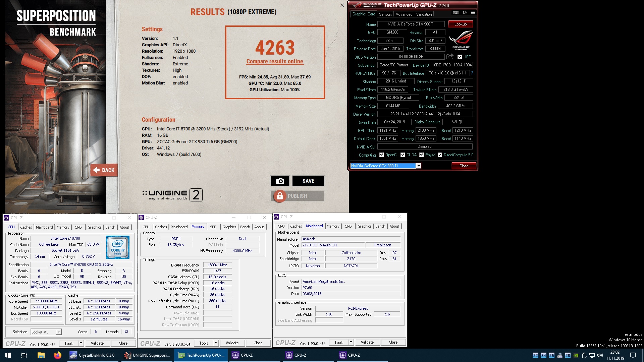Expand Tools dropdown arrow in CPU window
Viewport: 644px width, 362px height.
point(81,343)
